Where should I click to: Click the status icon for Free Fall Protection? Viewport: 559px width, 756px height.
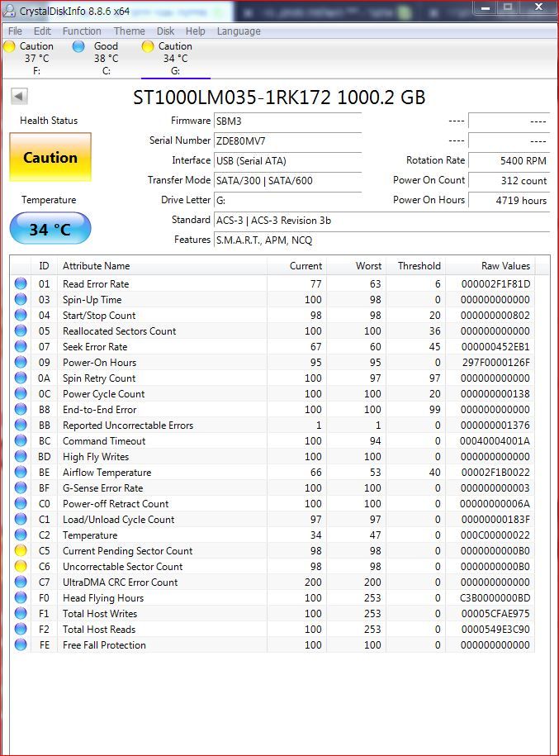[x=21, y=644]
